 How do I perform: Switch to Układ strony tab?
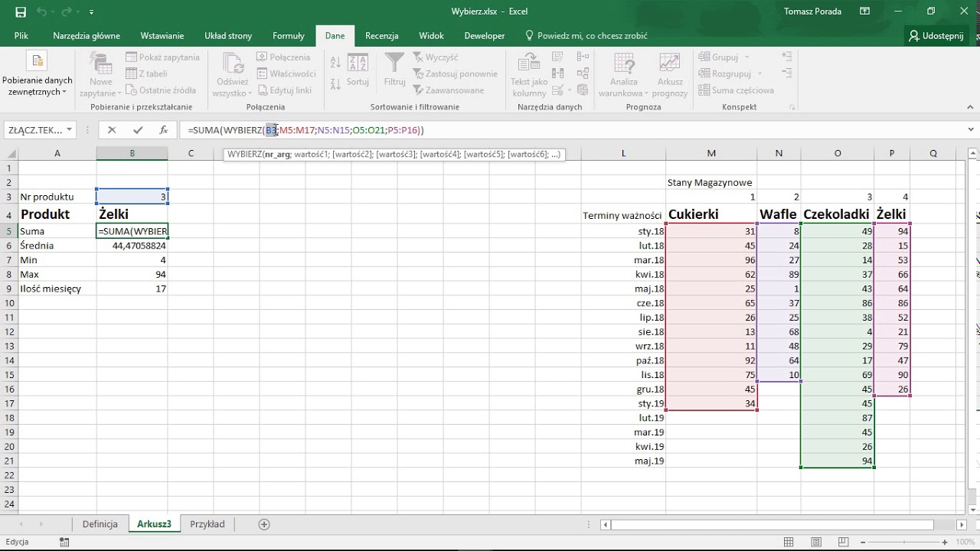pyautogui.click(x=228, y=35)
